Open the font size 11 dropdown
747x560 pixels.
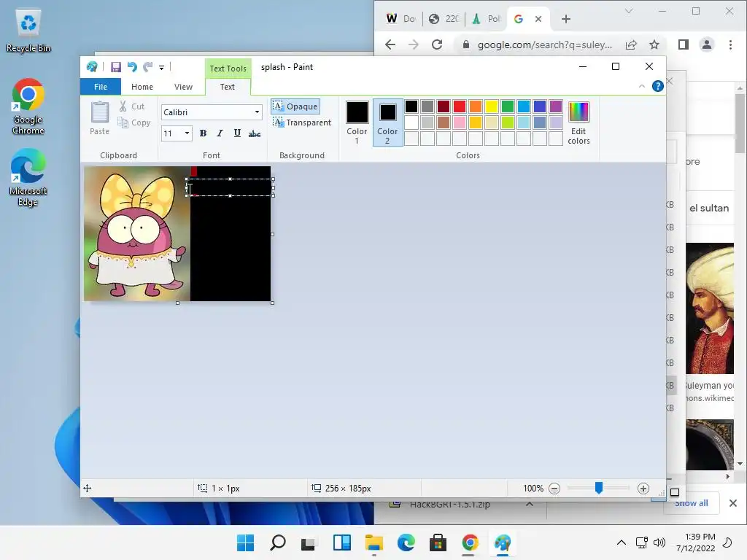point(187,133)
